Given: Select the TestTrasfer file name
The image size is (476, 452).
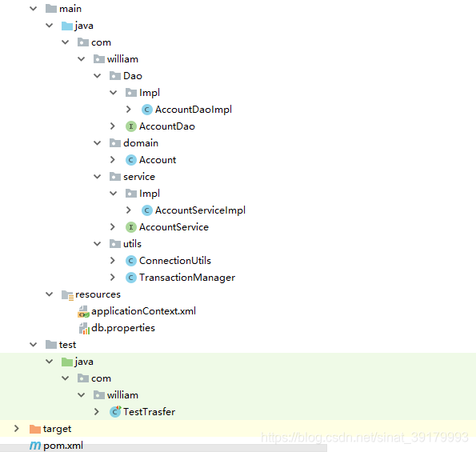Looking at the screenshot, I should (149, 412).
